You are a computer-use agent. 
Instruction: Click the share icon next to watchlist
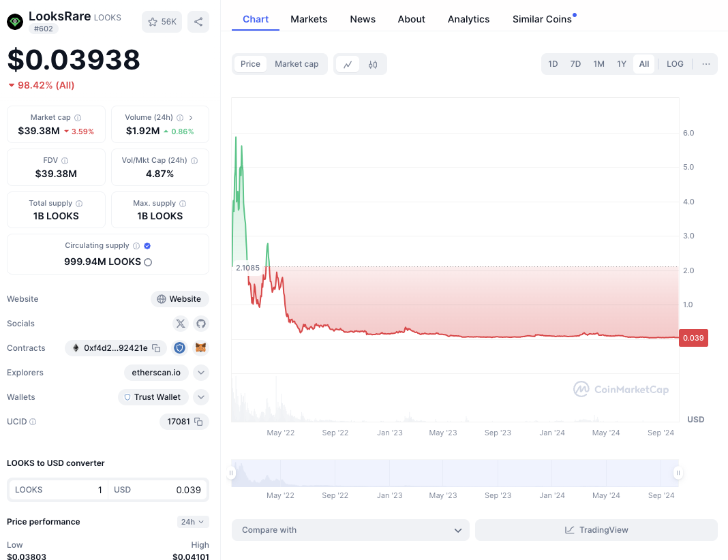[x=198, y=22]
